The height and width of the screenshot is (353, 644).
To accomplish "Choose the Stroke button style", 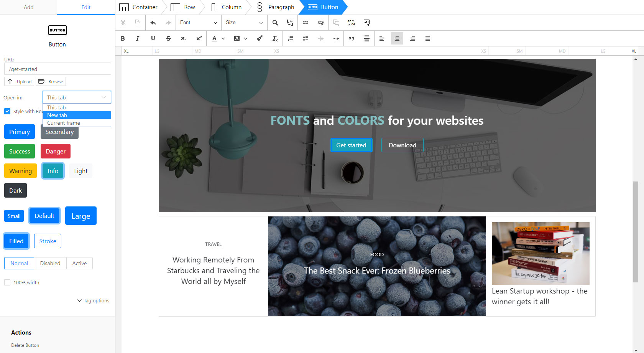I will point(48,241).
